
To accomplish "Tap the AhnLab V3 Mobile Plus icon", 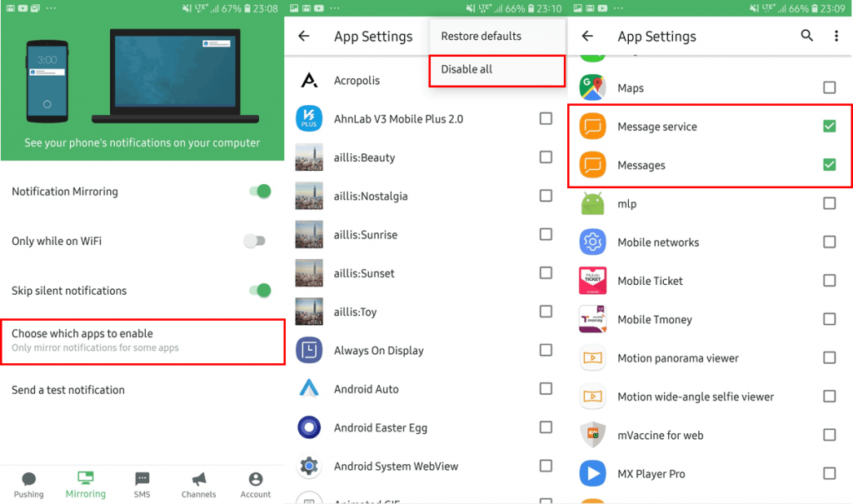I will [309, 118].
